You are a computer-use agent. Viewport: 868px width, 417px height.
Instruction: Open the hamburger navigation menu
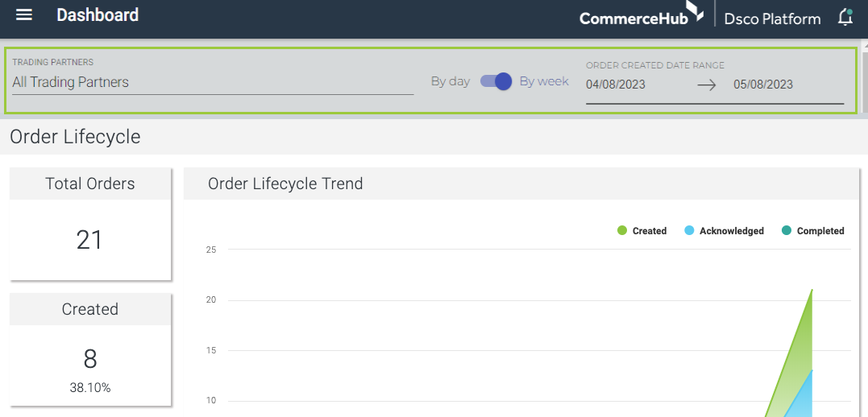[x=24, y=15]
